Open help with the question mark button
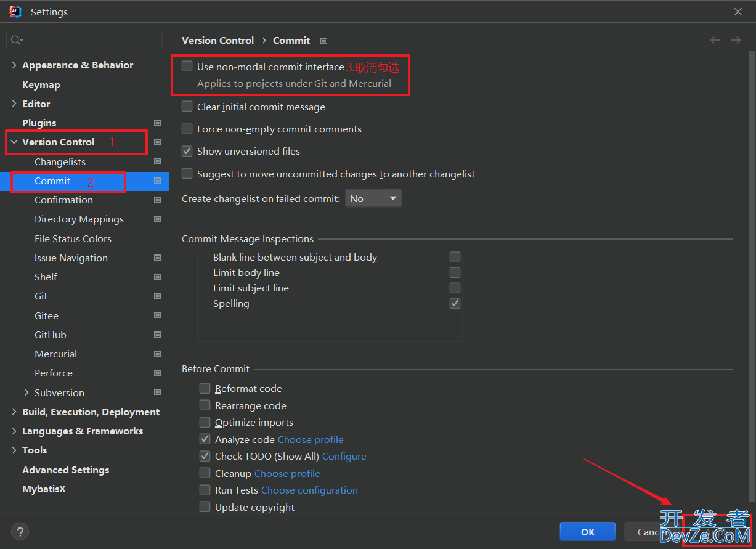The image size is (756, 549). pos(20,531)
